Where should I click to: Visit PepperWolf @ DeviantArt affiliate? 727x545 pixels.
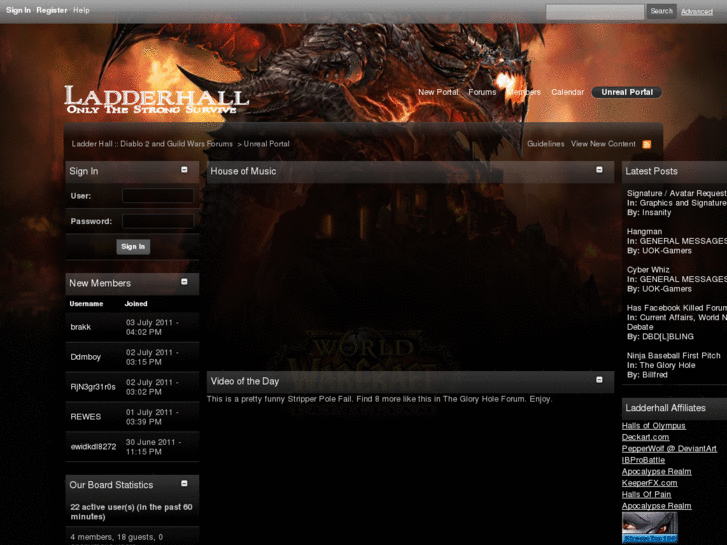click(669, 449)
